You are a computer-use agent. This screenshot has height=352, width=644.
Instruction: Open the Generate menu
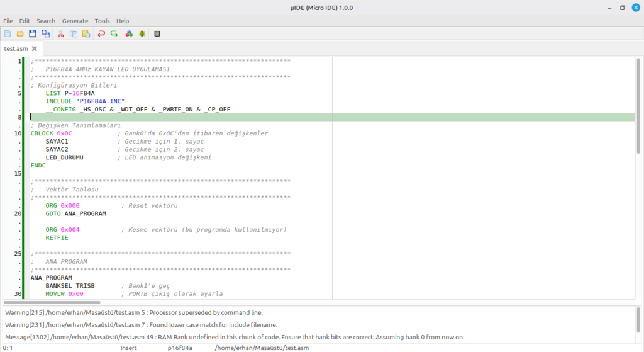click(75, 21)
